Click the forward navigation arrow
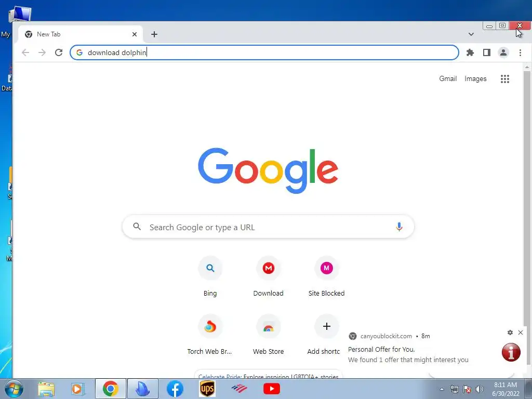 tap(42, 52)
